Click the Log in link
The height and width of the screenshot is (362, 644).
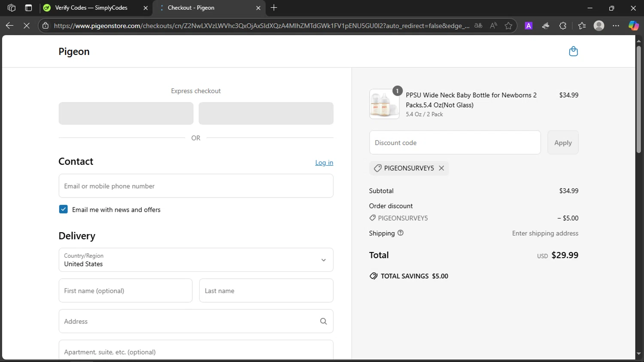324,162
